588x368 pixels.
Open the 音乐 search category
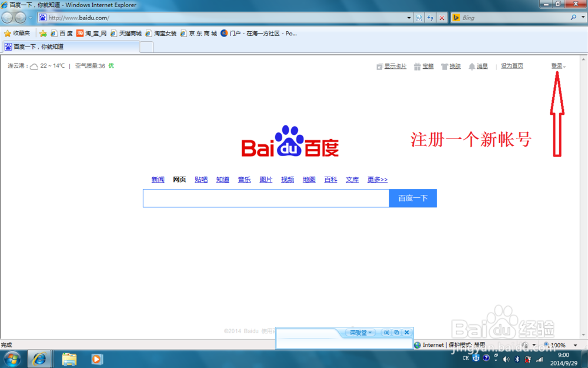pos(244,180)
